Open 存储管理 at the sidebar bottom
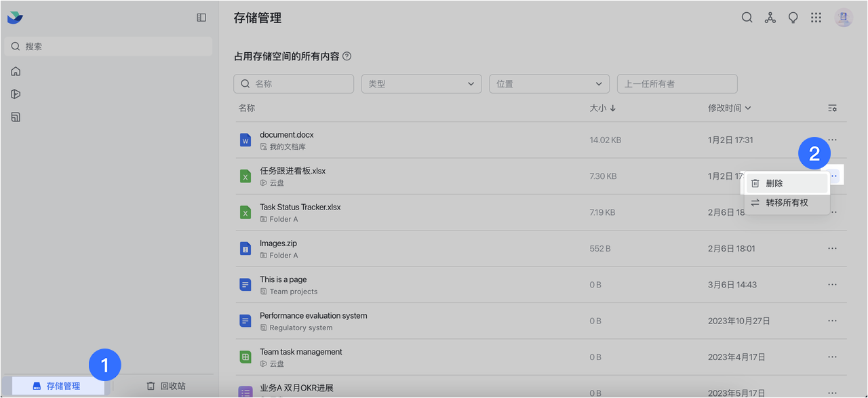868x398 pixels. [x=57, y=386]
